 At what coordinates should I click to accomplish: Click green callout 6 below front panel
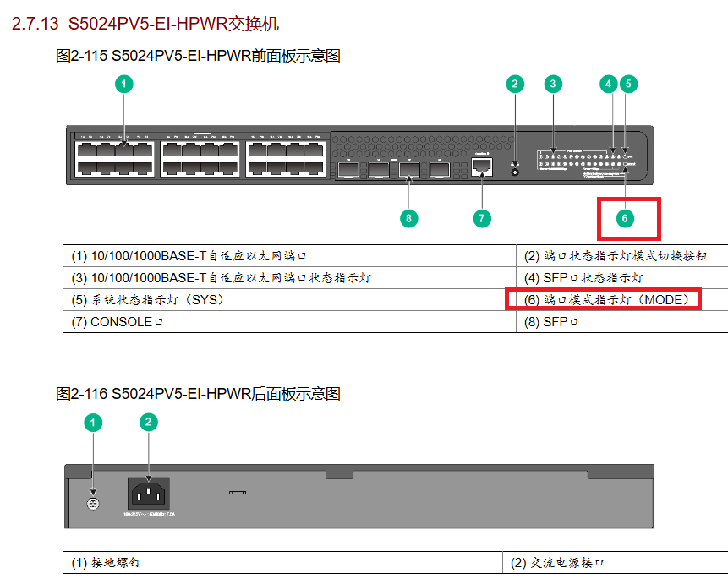tap(625, 218)
